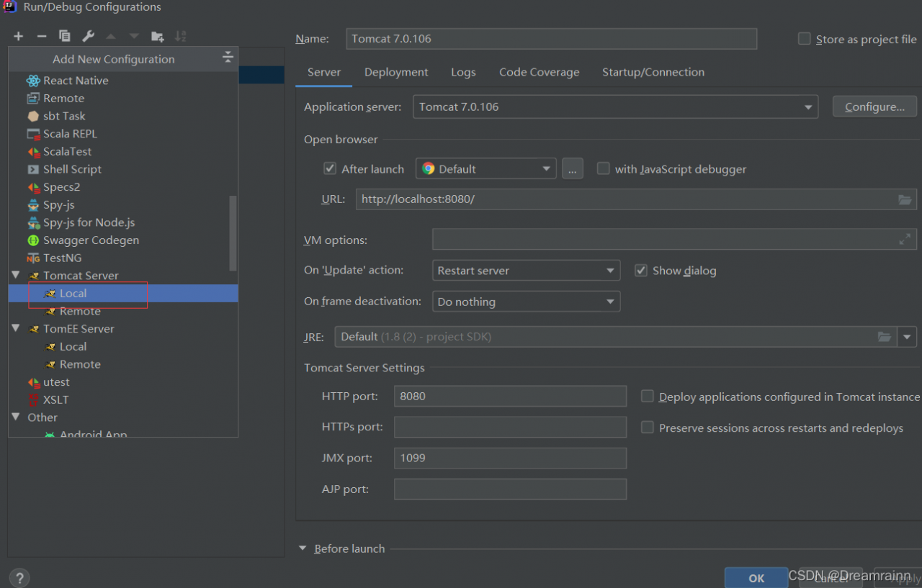Sort configurations alphabetically
The width and height of the screenshot is (922, 588).
180,36
